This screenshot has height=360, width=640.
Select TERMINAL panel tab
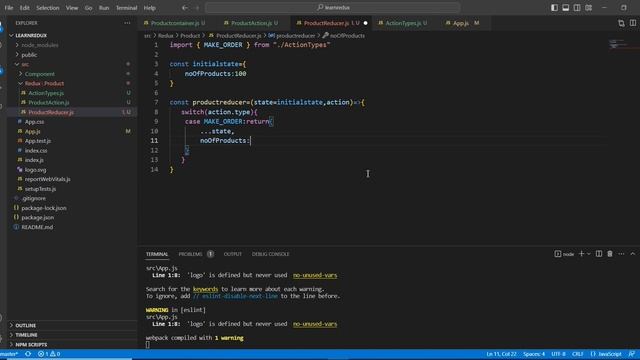[x=157, y=254]
